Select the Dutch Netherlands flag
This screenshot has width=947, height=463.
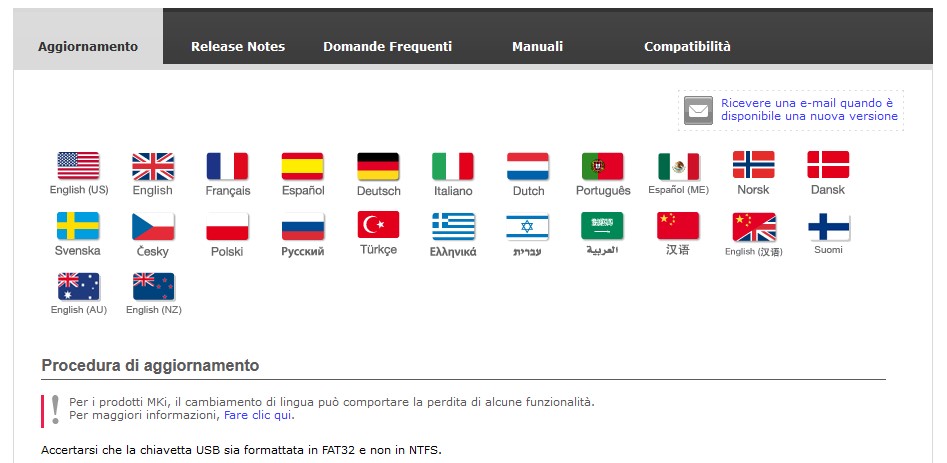click(x=528, y=167)
